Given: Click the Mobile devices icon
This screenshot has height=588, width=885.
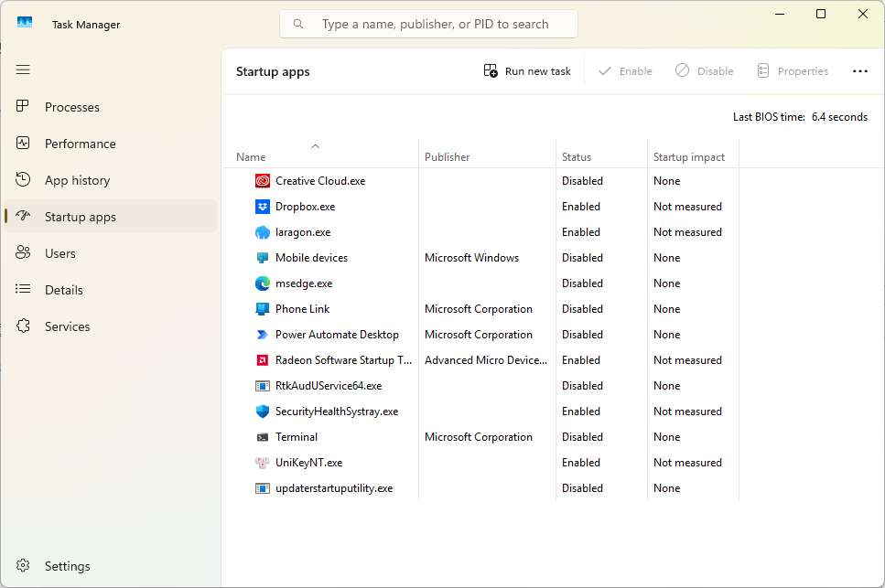Looking at the screenshot, I should tap(263, 258).
